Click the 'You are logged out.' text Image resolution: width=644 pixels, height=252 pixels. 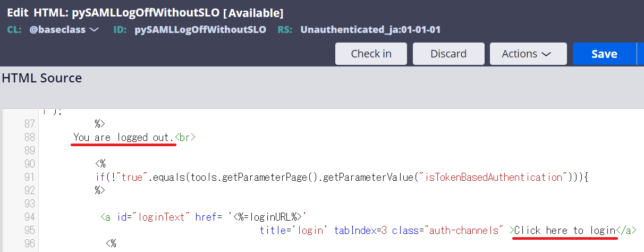(x=124, y=137)
